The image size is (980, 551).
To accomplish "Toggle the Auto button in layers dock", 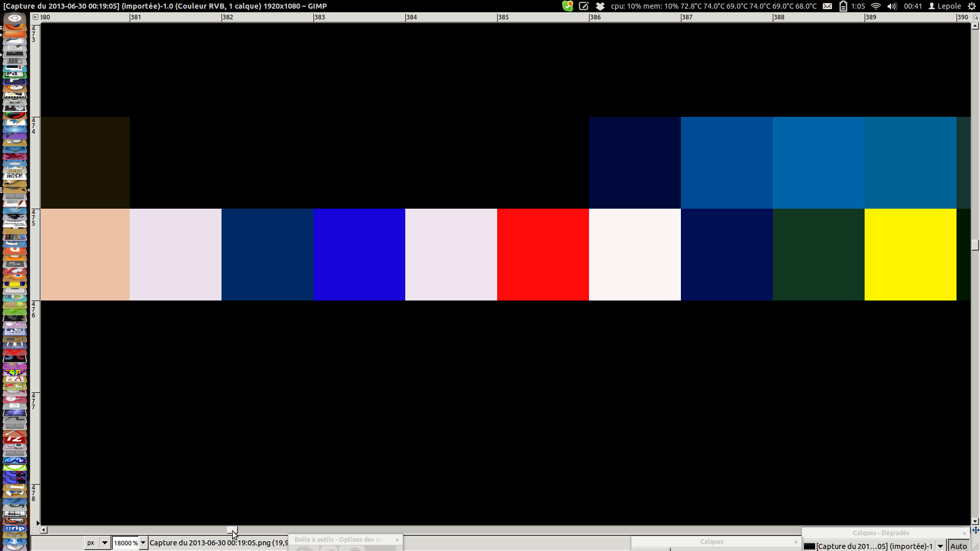I will [959, 546].
